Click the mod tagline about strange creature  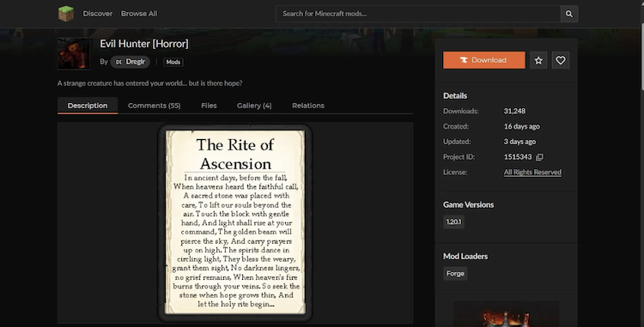[150, 83]
